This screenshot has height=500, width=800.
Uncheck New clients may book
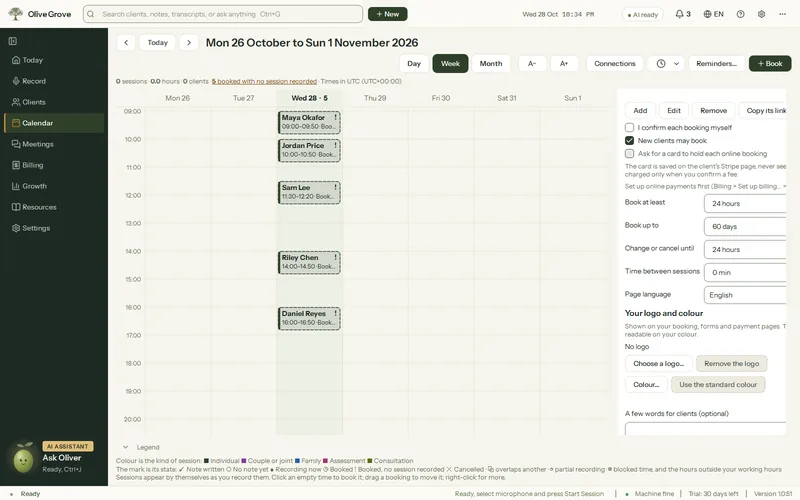[630, 140]
